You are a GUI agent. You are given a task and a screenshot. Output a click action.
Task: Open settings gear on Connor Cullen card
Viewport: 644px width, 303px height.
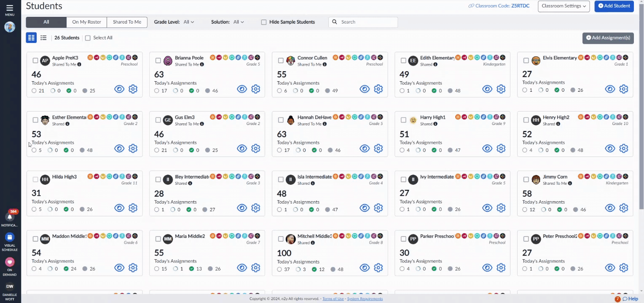(x=378, y=89)
